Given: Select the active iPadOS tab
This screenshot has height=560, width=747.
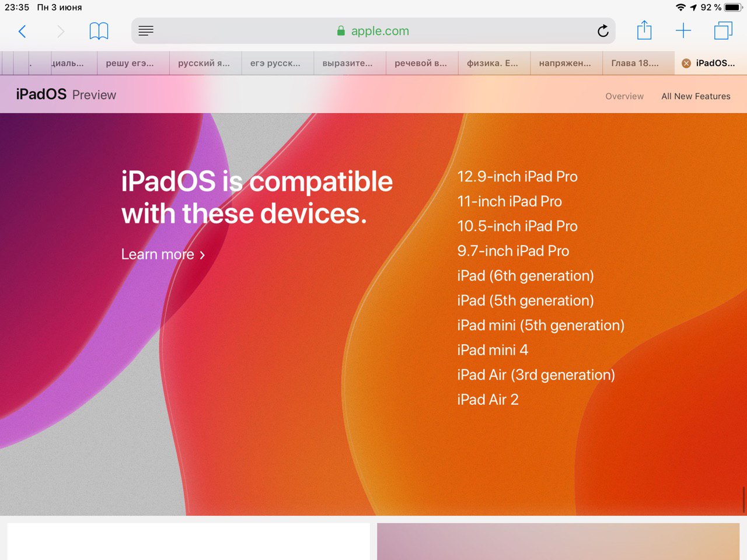Looking at the screenshot, I should click(711, 64).
